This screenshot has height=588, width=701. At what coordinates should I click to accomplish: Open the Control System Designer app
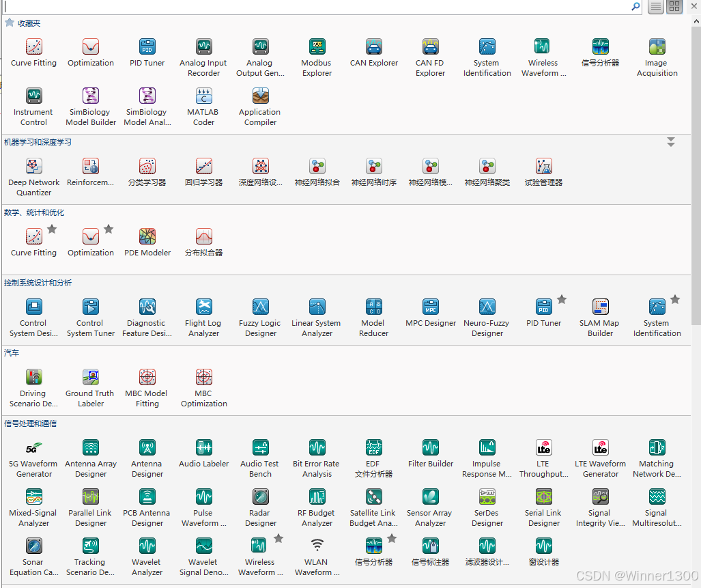coord(33,318)
